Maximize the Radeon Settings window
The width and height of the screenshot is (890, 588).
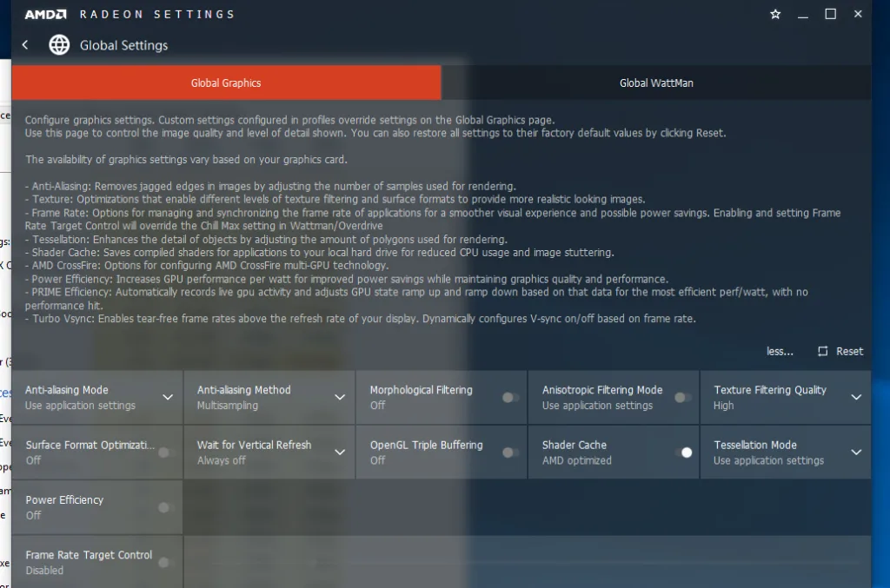tap(830, 15)
